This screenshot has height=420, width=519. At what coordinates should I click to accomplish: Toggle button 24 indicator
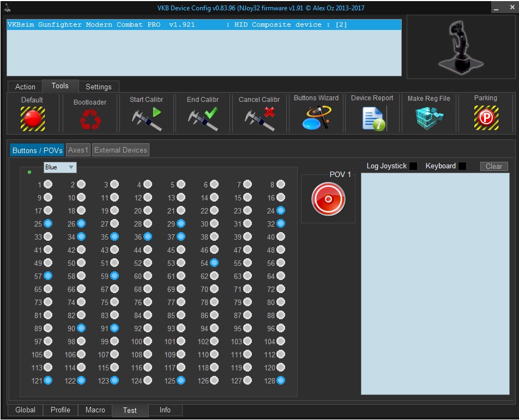(x=280, y=210)
